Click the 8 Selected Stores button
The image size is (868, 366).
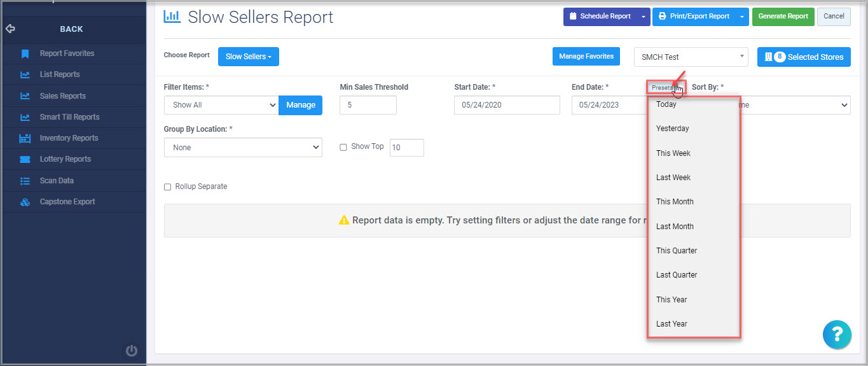(804, 57)
